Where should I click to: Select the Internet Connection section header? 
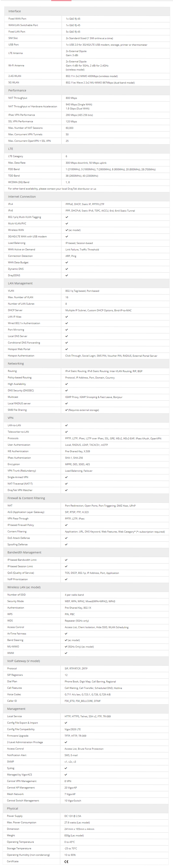pyautogui.click(x=22, y=197)
